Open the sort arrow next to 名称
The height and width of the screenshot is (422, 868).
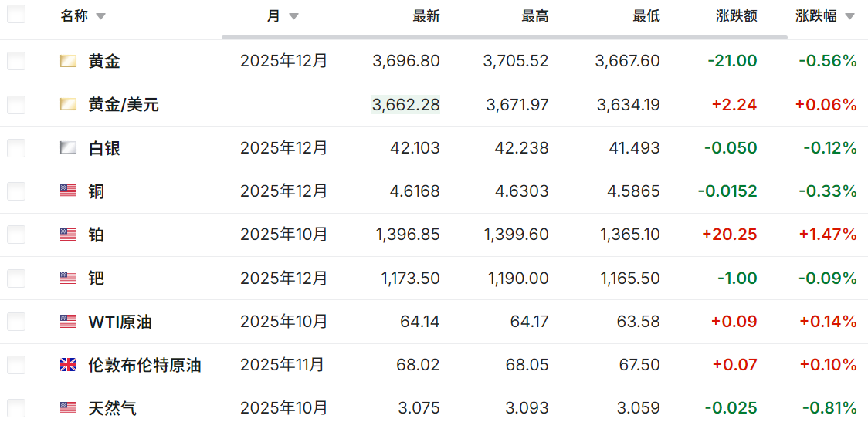100,17
